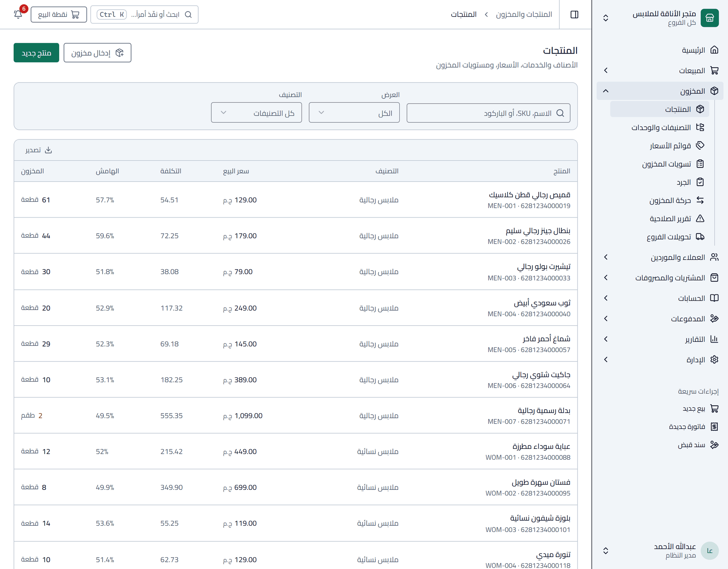Open product عباية سوداء مطرزة
The height and width of the screenshot is (569, 728).
click(x=541, y=446)
